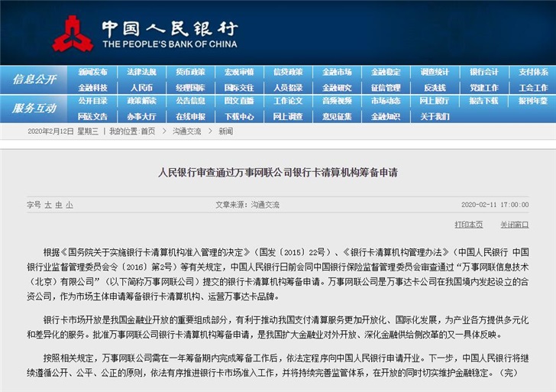
Task: Click the 打印本页 print link
Action: tap(469, 225)
